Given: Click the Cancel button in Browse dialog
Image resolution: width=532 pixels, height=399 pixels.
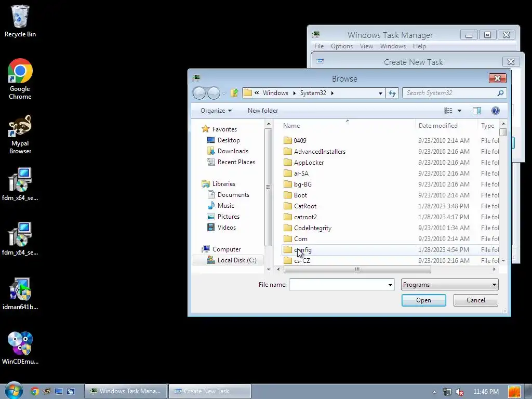Looking at the screenshot, I should click(x=476, y=300).
